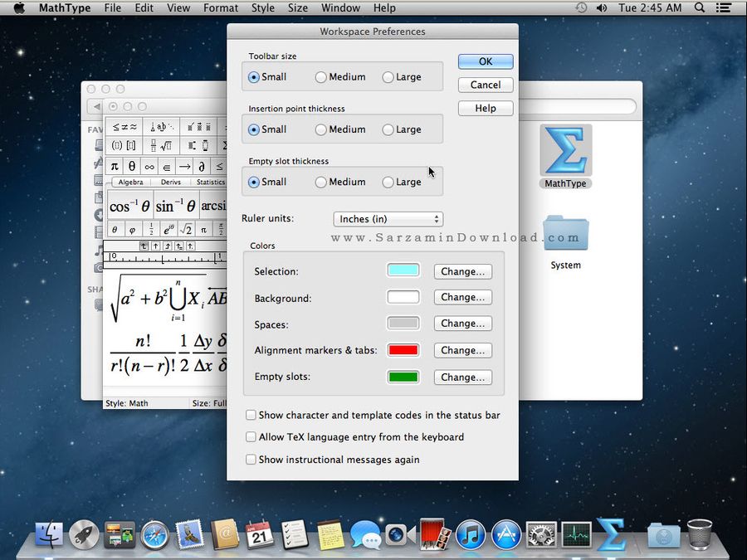Open Trash in the dock
This screenshot has height=560, width=747.
(700, 534)
